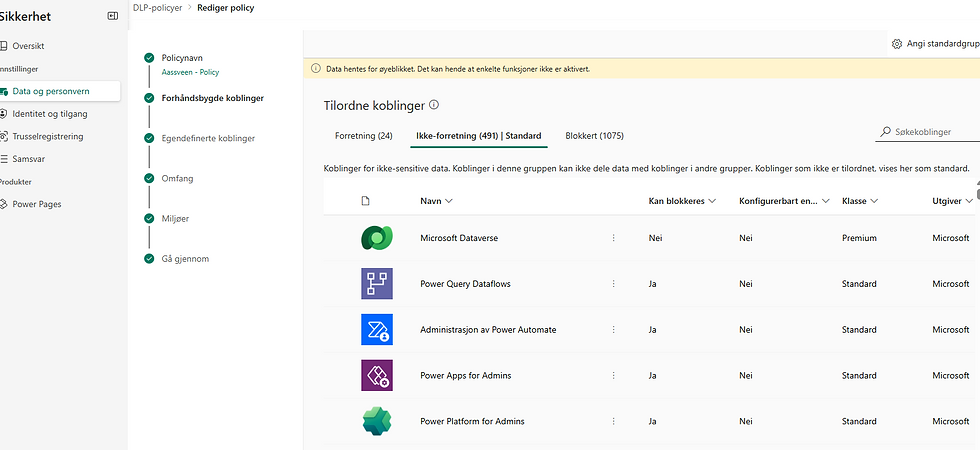Switch to the Forretning (24) tab
The height and width of the screenshot is (450, 980).
(364, 135)
